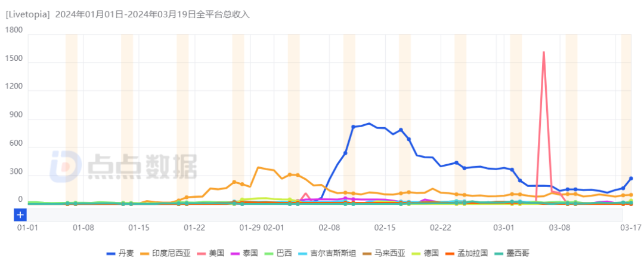Toggle 巴西 legend item
Screen dimensions: 644x264
[x=284, y=253]
